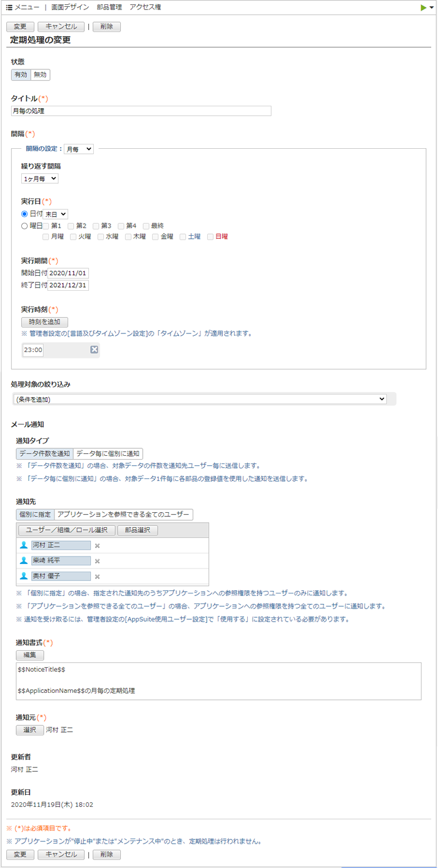The height and width of the screenshot is (868, 438).
Task: Click the bottom キャンセル button
Action: point(61,854)
